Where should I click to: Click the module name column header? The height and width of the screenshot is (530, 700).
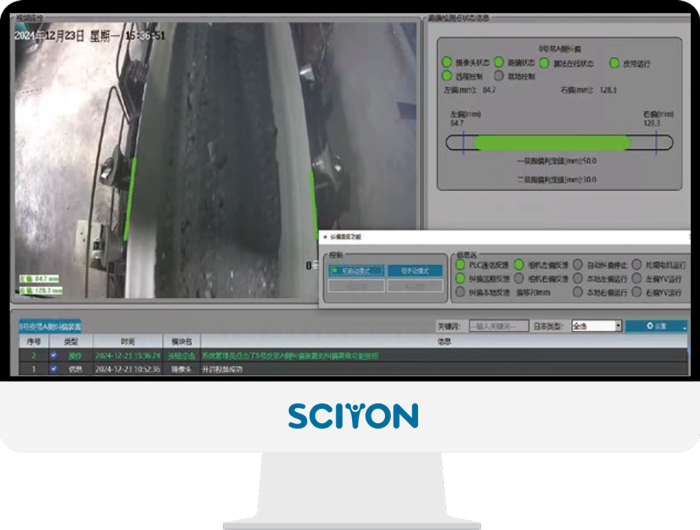tap(180, 341)
